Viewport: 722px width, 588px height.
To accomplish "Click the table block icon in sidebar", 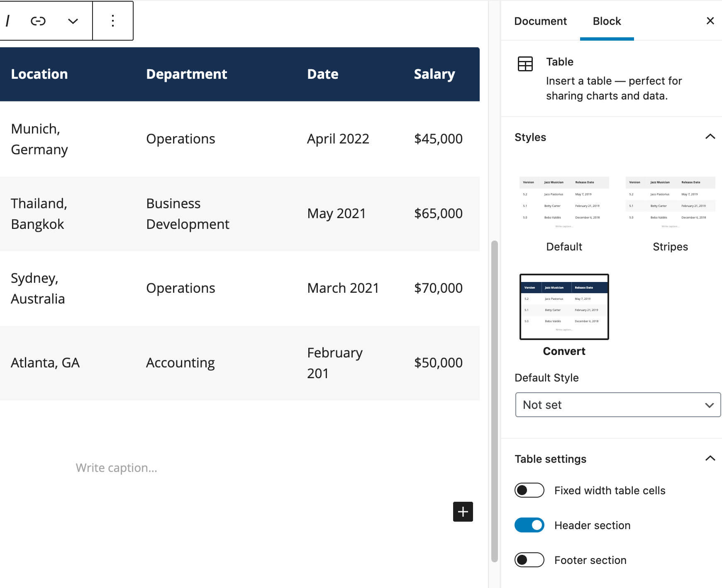I will tap(525, 64).
